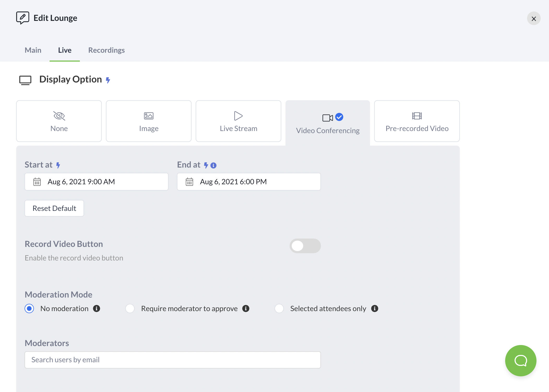
Task: Click the info icon beside End at
Action: pos(213,165)
